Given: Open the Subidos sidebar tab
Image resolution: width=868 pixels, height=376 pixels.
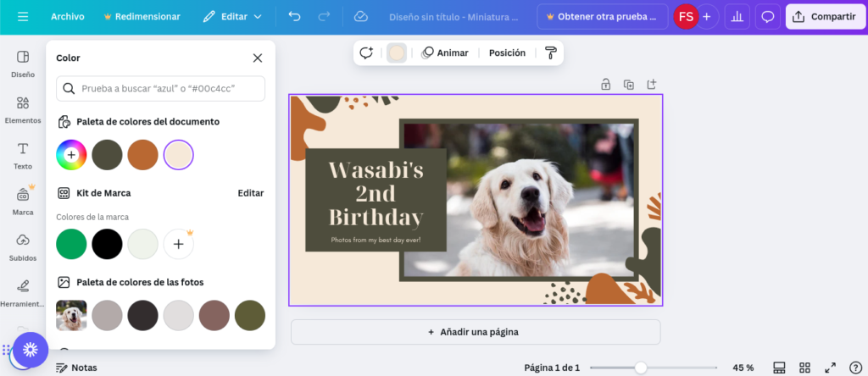Looking at the screenshot, I should click(23, 247).
